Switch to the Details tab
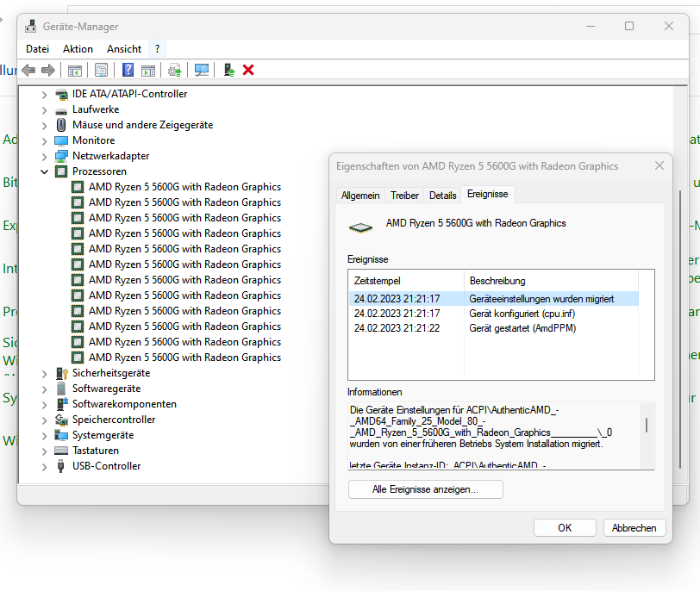700x591 pixels. (443, 196)
